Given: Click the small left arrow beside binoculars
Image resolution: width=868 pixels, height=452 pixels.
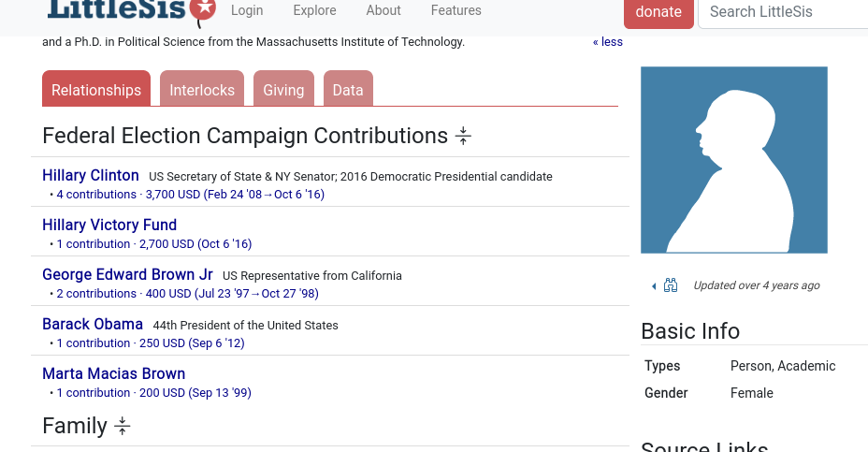Looking at the screenshot, I should click(x=654, y=285).
